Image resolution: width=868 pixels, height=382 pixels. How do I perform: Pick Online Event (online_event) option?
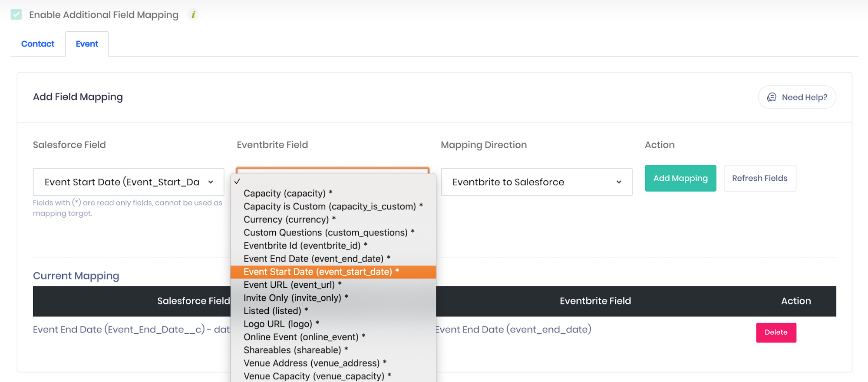333,337
